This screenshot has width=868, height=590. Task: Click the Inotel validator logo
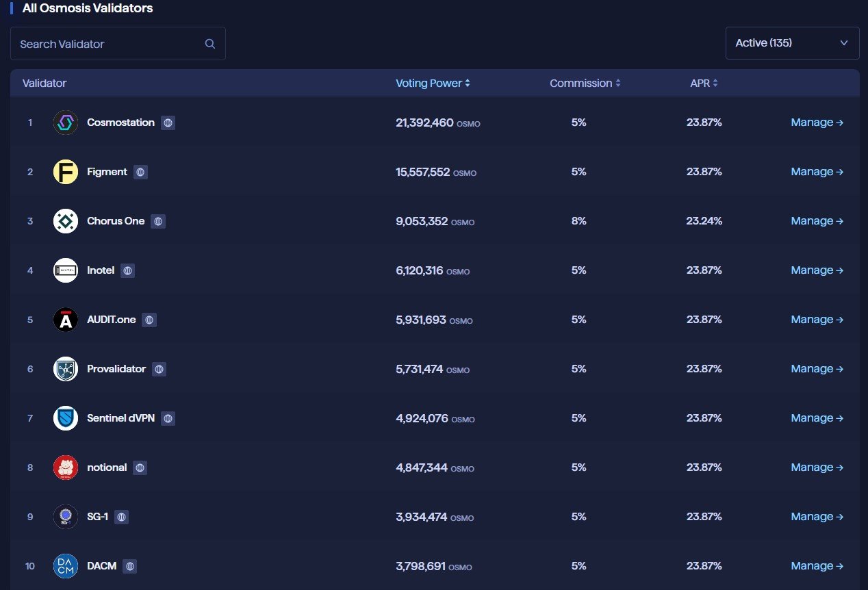point(66,270)
